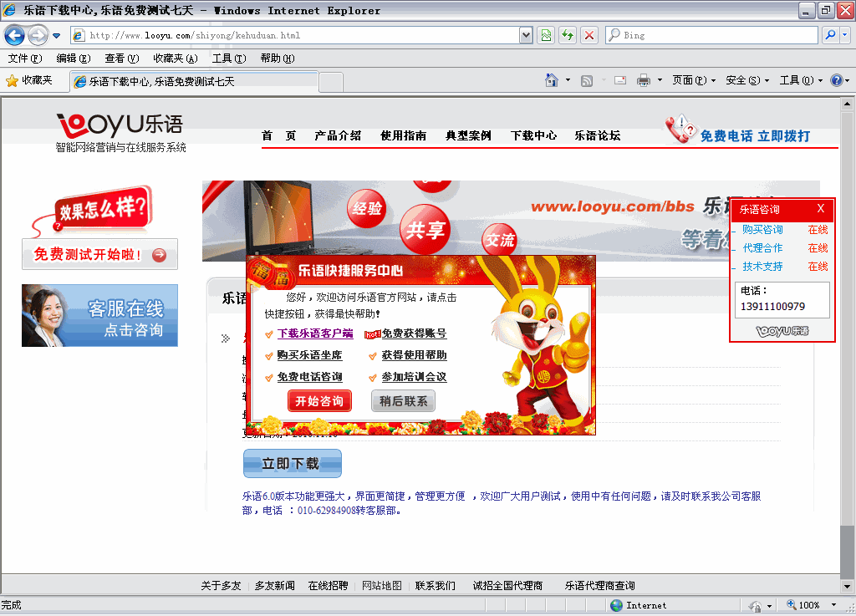Open the 收藏夹 favorites star button
Viewport: 856px width, 616px height.
coord(29,81)
